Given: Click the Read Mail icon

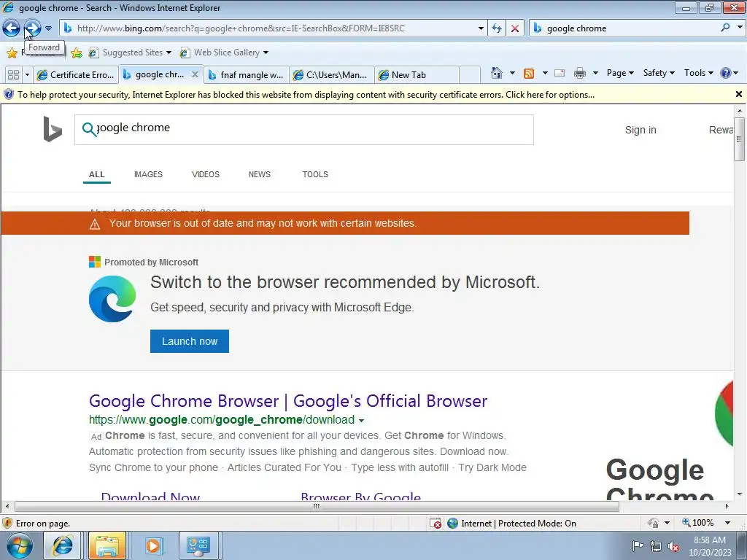Looking at the screenshot, I should [x=560, y=73].
